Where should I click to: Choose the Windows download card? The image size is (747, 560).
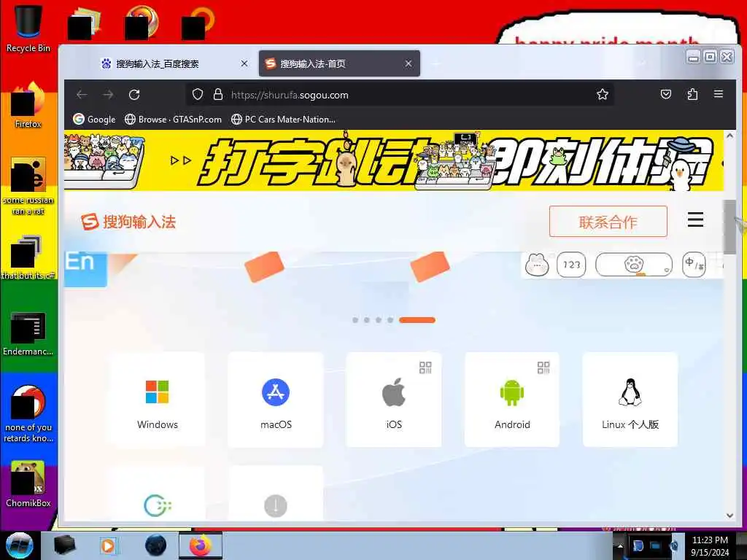pyautogui.click(x=158, y=400)
